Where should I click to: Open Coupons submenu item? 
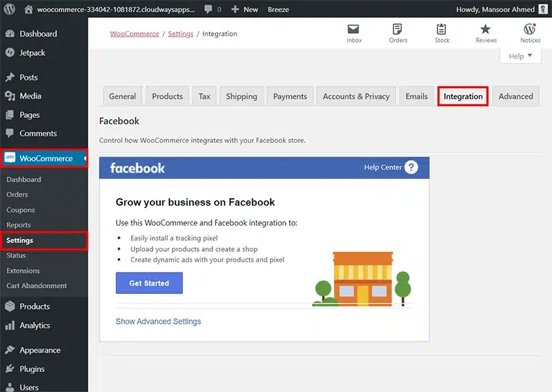point(21,210)
